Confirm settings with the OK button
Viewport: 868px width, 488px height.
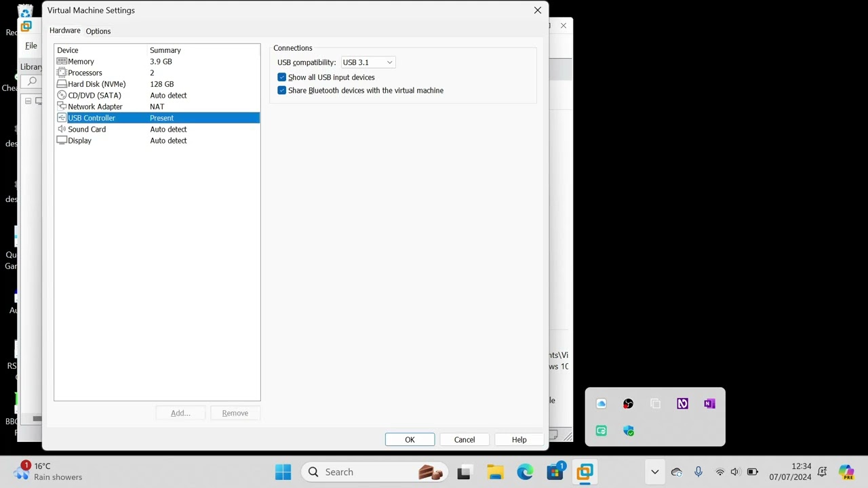pos(410,440)
